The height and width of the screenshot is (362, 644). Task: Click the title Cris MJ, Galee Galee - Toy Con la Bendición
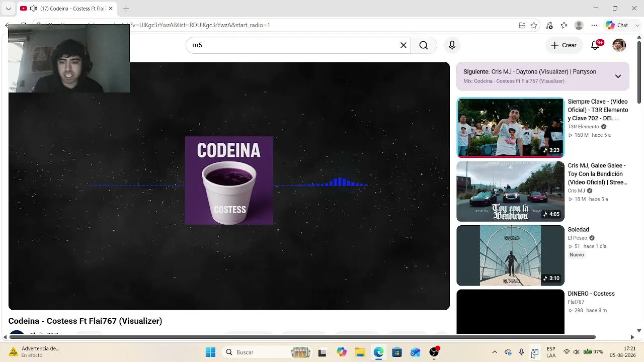click(598, 173)
